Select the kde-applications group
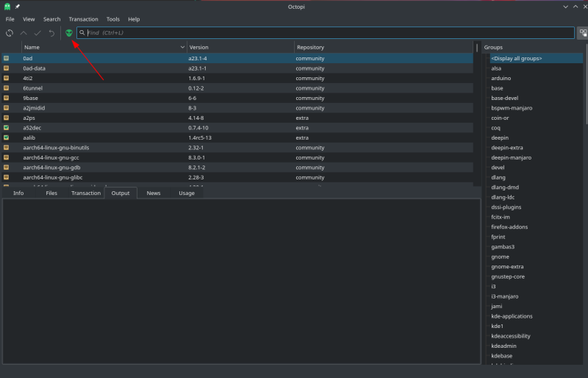588x378 pixels. [512, 316]
